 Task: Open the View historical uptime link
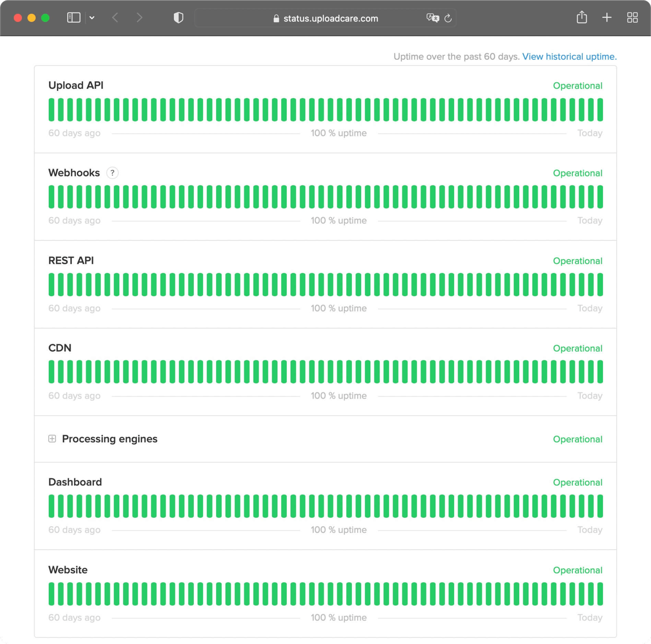tap(569, 56)
